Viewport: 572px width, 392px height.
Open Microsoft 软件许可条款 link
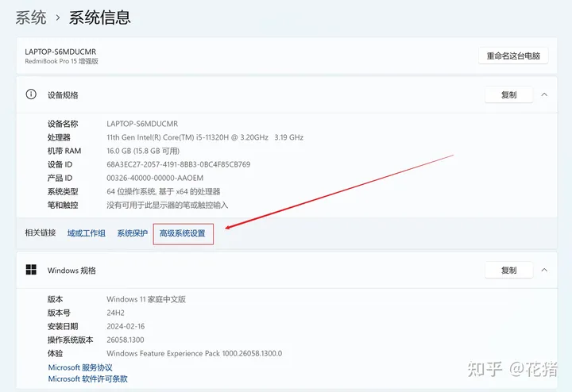pos(88,379)
